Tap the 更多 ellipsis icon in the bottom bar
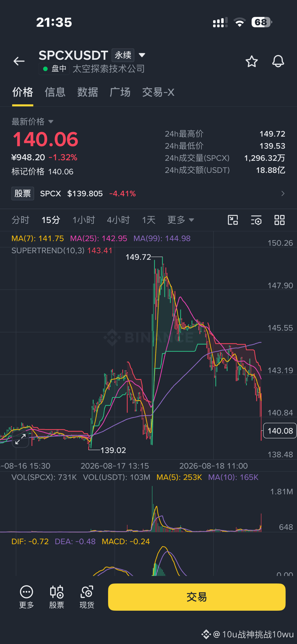Viewport: 297px width, 644px height. click(27, 597)
